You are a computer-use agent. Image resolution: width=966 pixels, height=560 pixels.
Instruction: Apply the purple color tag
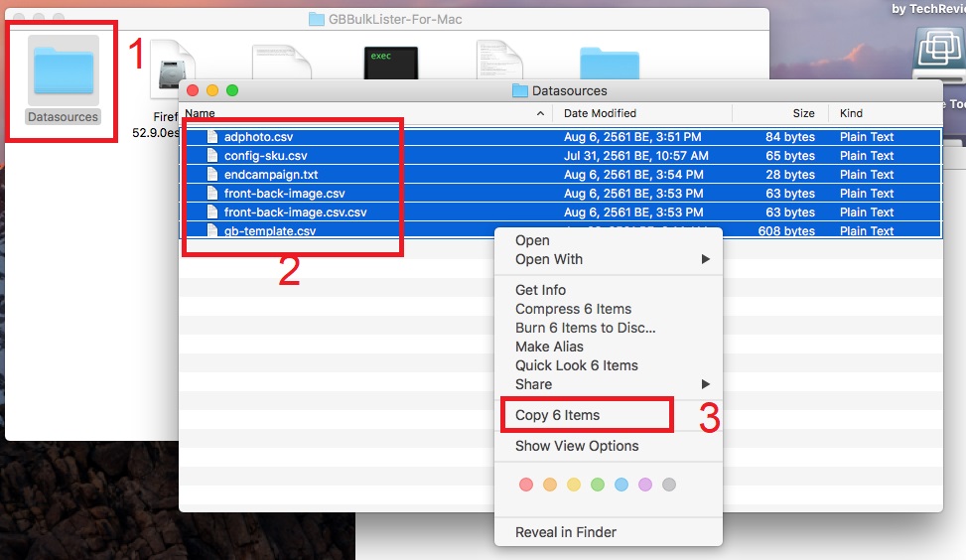645,485
